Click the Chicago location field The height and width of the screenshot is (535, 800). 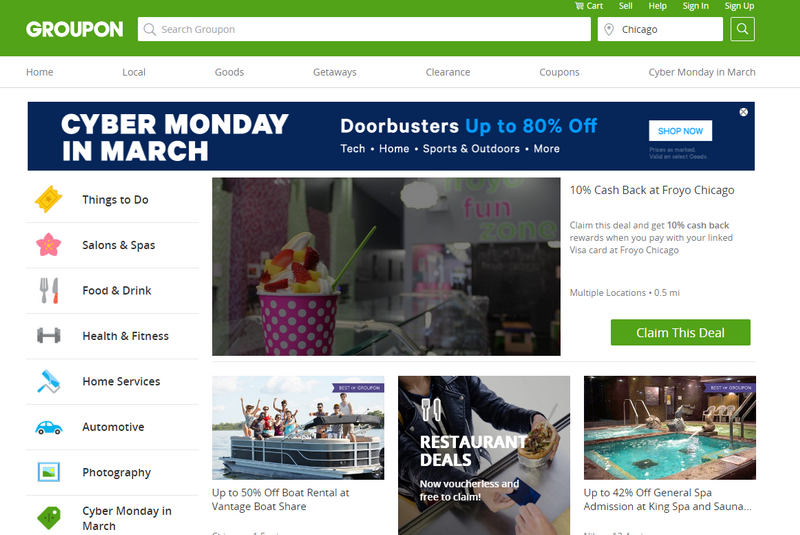coord(660,29)
